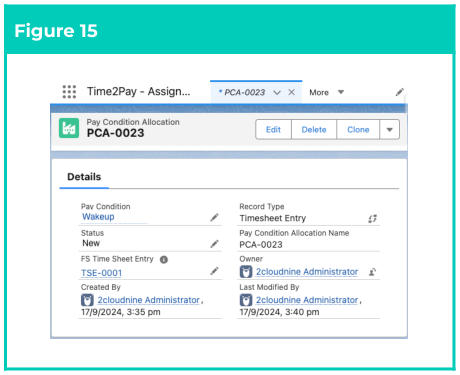Click the Status value New
The width and height of the screenshot is (460, 375).
tap(91, 243)
